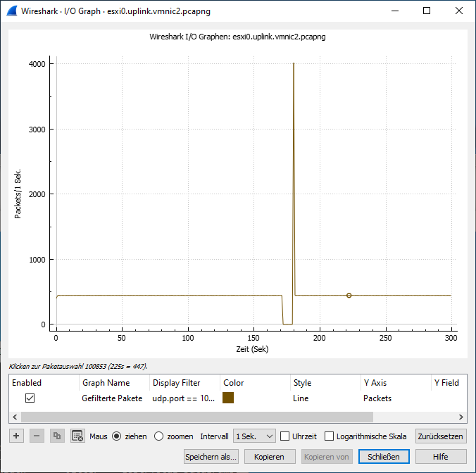476x473 pixels.
Task: Enable the Uhrzeit checkbox
Action: 284,436
